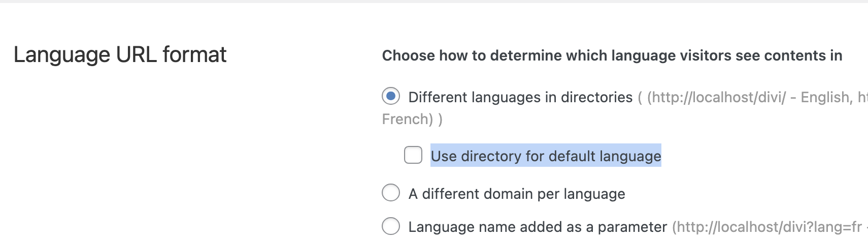This screenshot has width=868, height=238.
Task: Click the gray French) continuation text
Action: pos(408,119)
